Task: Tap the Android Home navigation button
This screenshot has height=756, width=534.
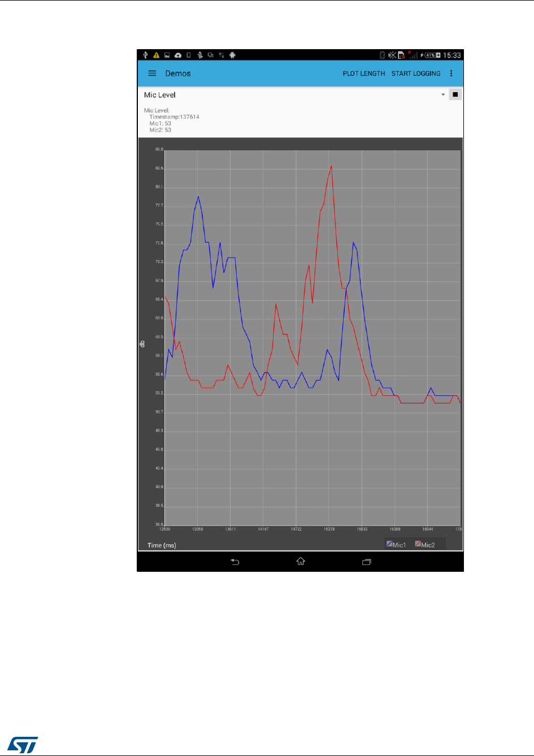Action: point(301,562)
